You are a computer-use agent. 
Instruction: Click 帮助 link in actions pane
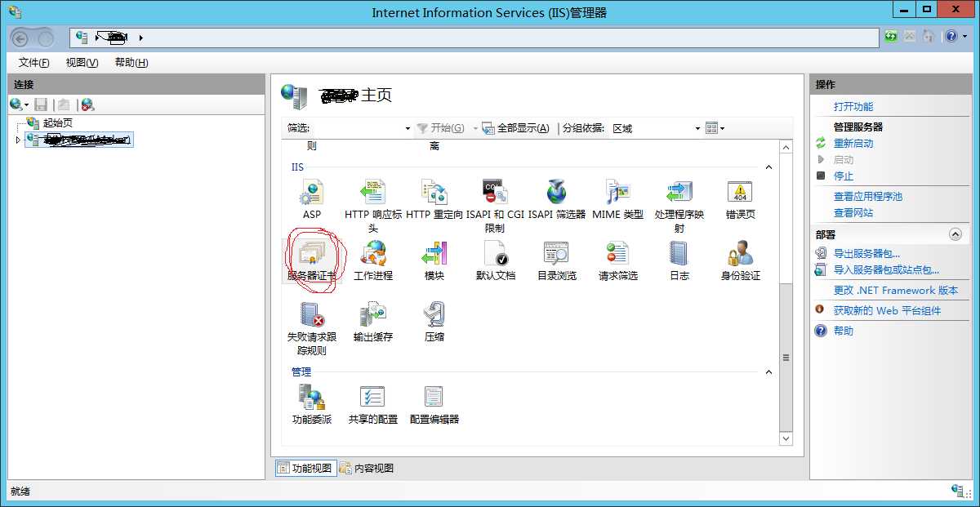point(844,331)
